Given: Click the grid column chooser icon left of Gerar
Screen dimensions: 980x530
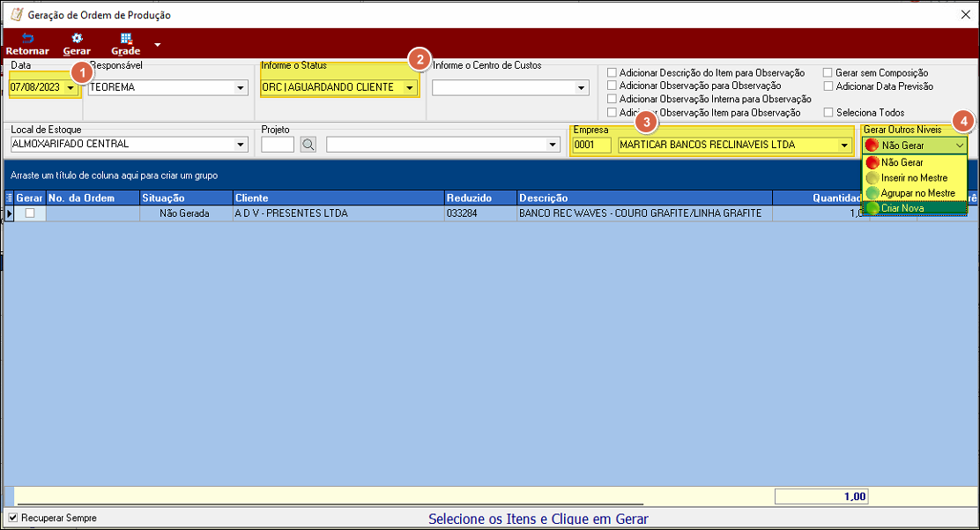Looking at the screenshot, I should tap(9, 198).
